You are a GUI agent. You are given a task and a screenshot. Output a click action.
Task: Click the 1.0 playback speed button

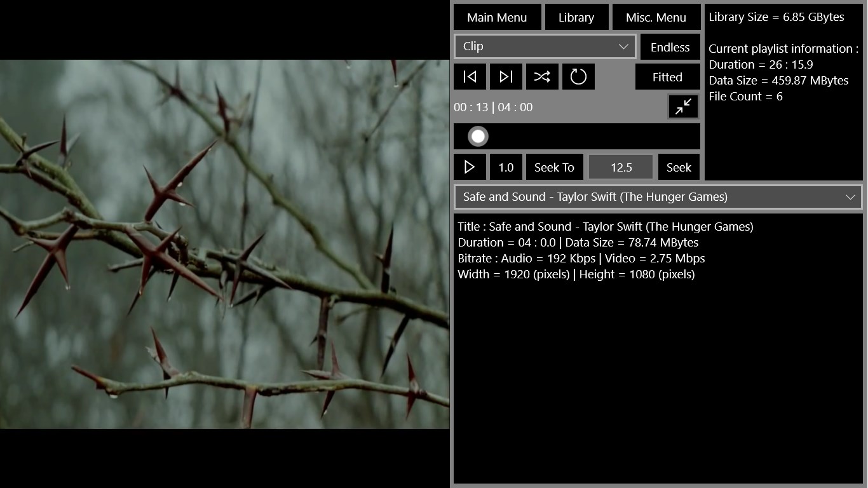click(x=506, y=167)
